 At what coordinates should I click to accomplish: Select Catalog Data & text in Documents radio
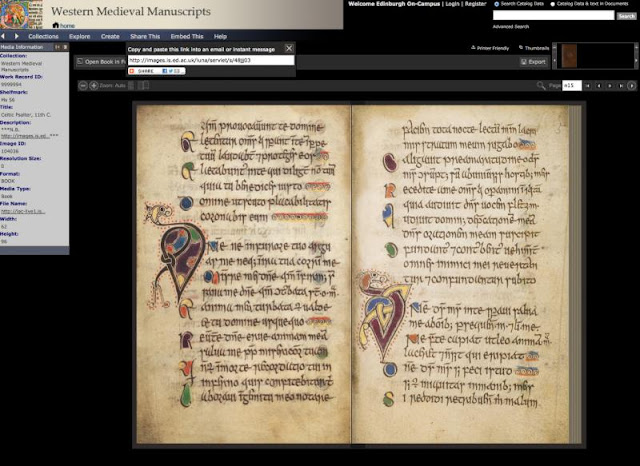553,4
